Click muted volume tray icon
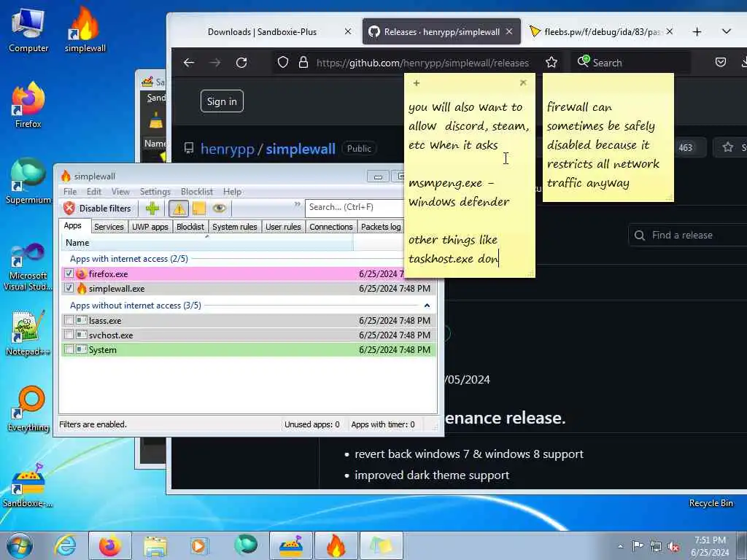Screen dimensions: 747x560 [673, 546]
